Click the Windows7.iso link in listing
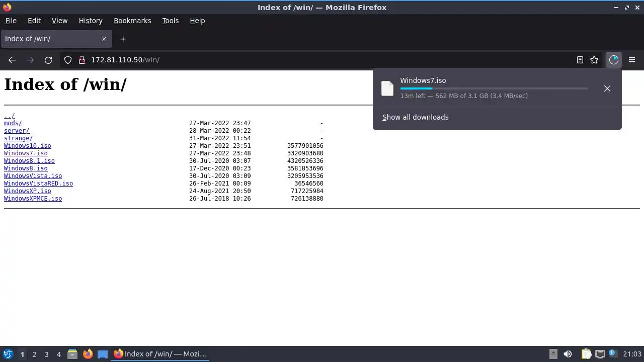This screenshot has height=362, width=644. (26, 153)
